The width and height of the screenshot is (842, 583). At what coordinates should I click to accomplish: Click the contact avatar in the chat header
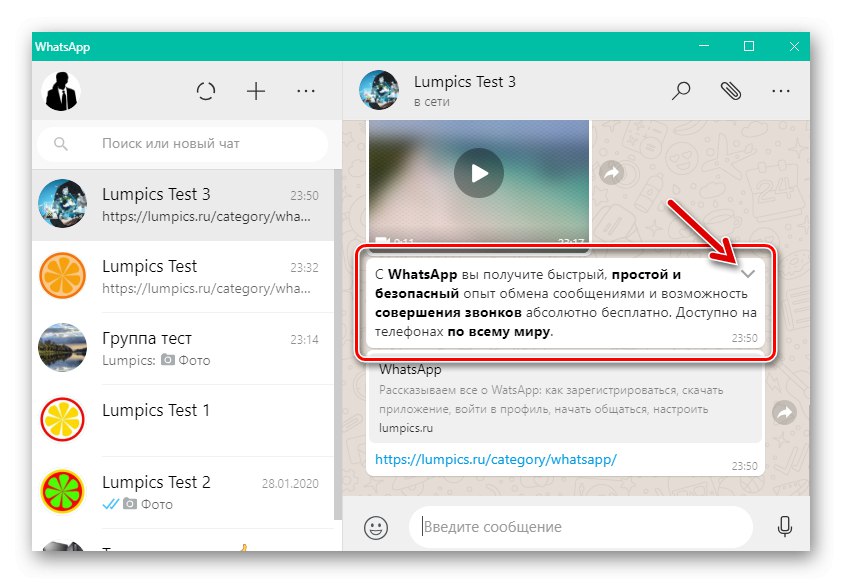[379, 90]
